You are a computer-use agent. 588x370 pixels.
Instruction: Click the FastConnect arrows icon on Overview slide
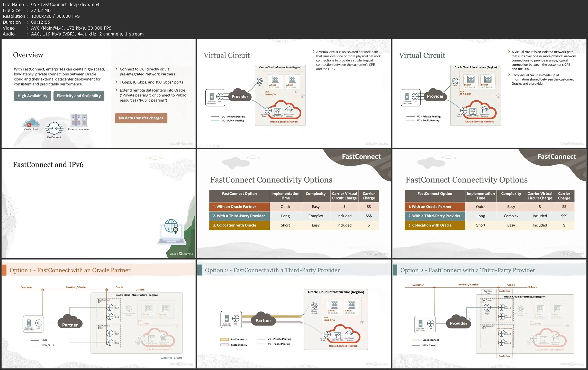point(54,128)
